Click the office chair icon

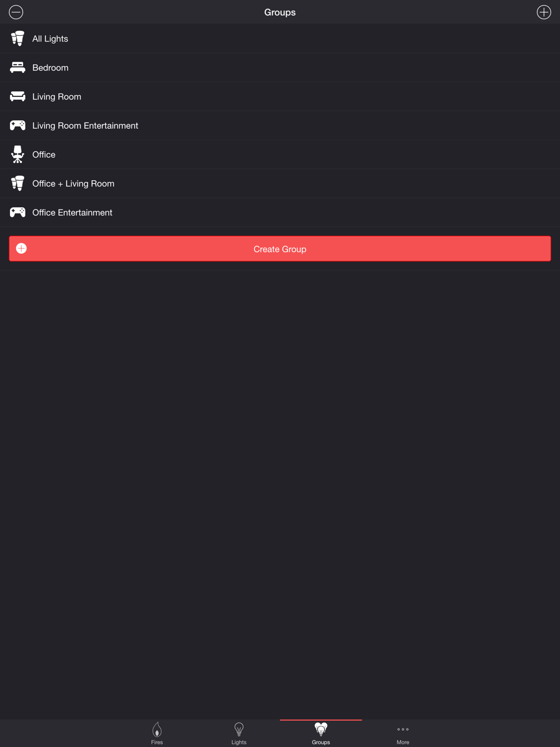(17, 155)
